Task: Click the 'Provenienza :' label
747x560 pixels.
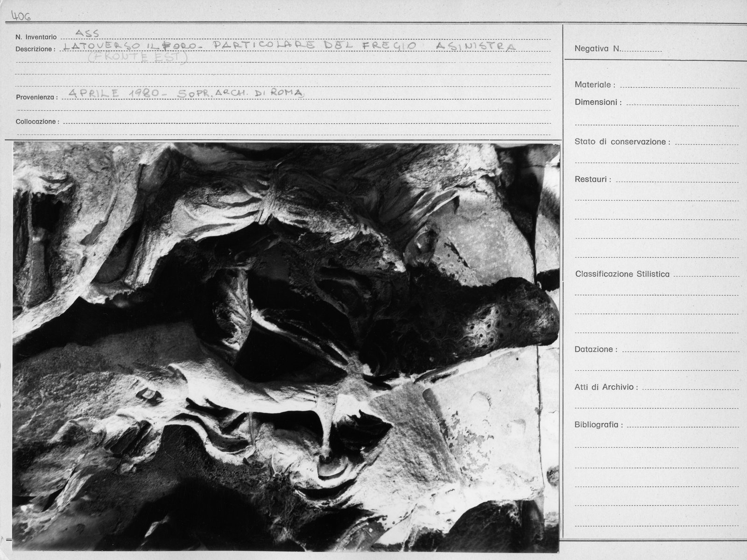Action: (37, 98)
